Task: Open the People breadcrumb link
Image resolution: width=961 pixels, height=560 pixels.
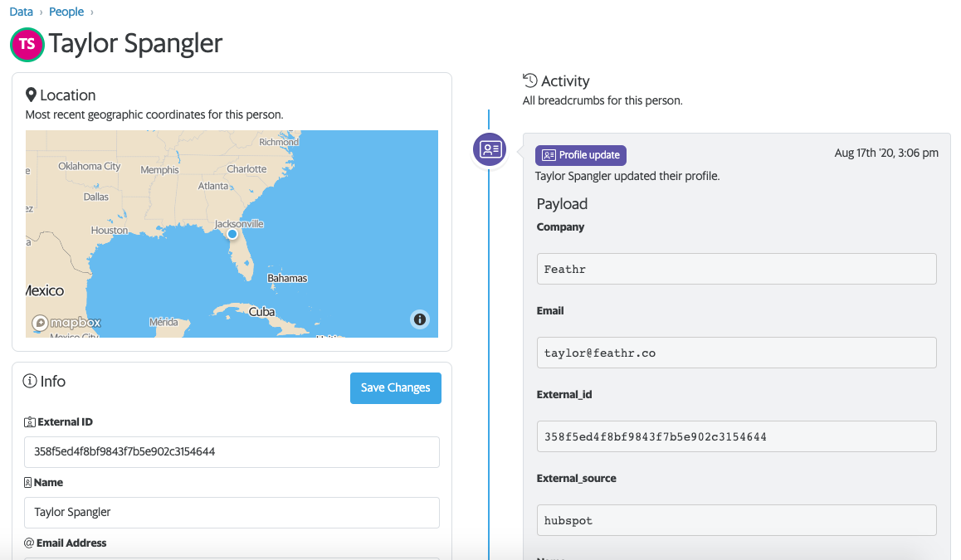Action: (x=66, y=12)
